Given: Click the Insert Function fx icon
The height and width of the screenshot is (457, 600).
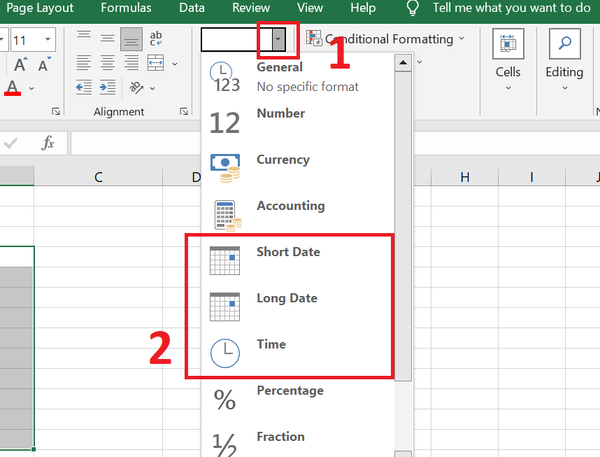Looking at the screenshot, I should [48, 143].
